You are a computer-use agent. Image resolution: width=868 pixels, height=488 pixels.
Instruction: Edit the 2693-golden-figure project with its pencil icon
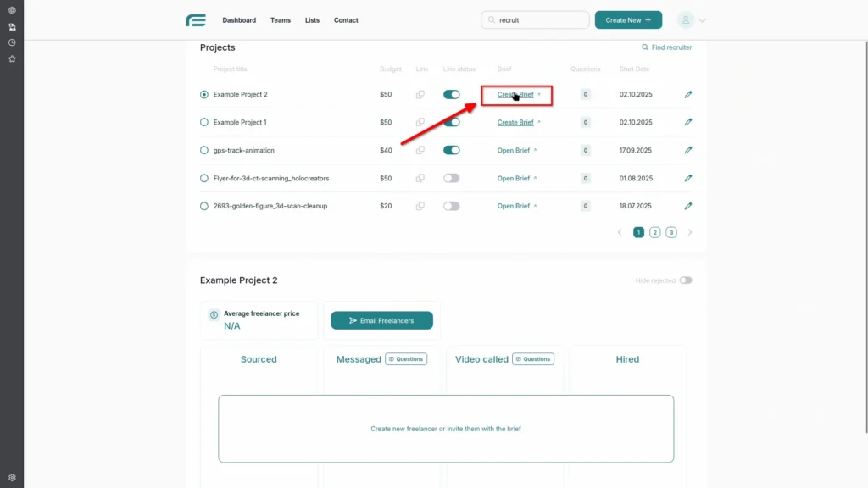coord(688,205)
